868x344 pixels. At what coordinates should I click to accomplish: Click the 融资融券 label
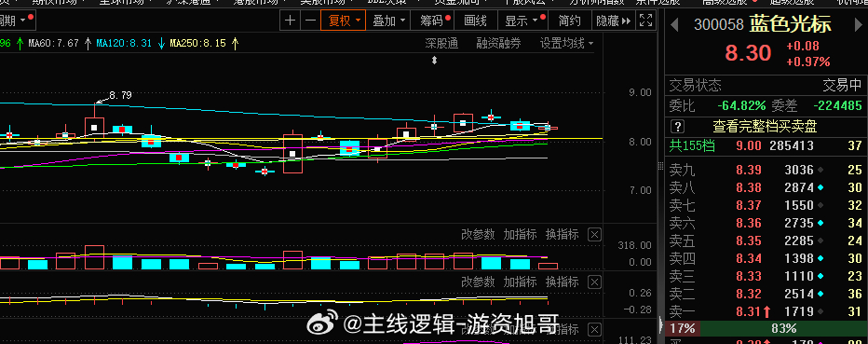click(x=498, y=43)
